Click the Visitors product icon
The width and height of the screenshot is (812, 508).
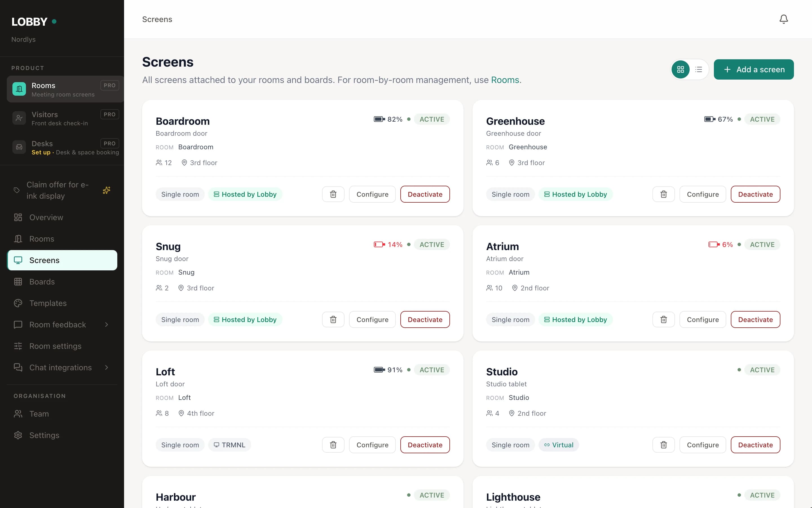[x=19, y=118]
